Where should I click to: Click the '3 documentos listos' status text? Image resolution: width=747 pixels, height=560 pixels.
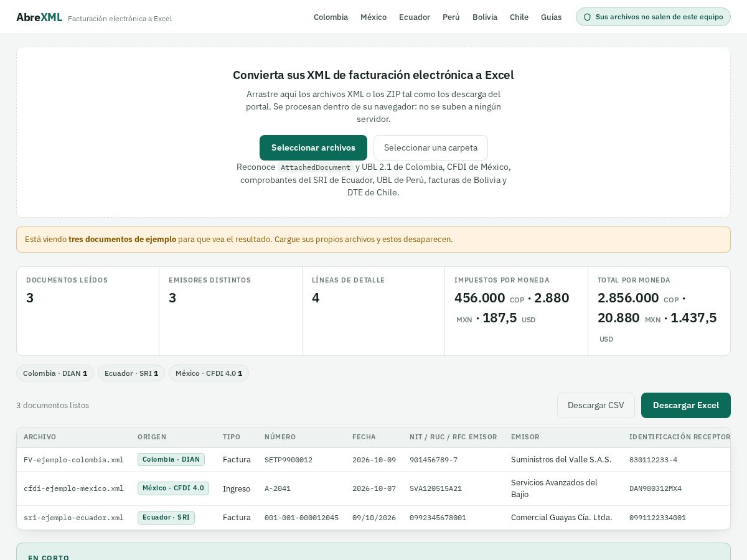[x=52, y=406]
